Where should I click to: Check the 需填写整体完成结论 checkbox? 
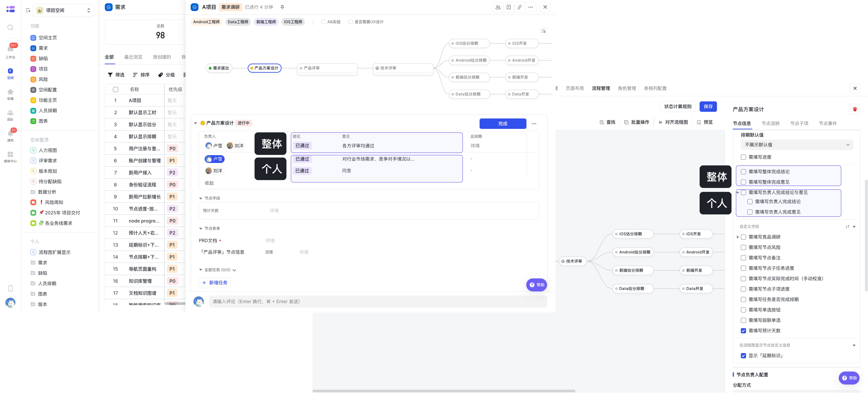(x=743, y=172)
